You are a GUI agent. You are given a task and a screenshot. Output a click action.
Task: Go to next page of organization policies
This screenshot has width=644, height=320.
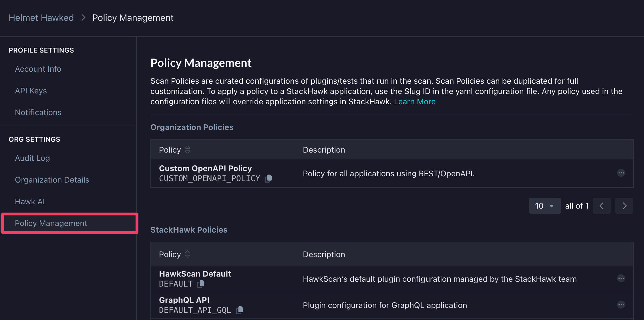[624, 206]
